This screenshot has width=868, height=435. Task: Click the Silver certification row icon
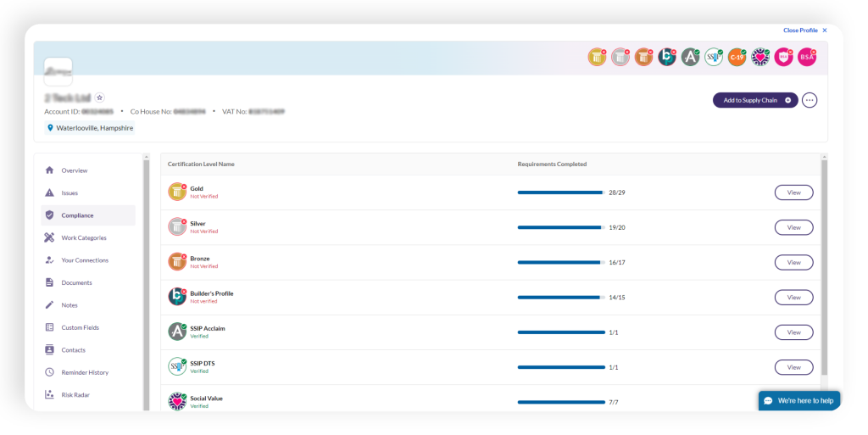pos(176,226)
